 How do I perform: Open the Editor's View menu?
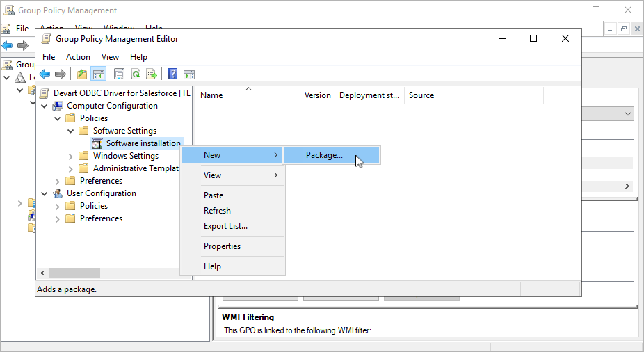click(110, 57)
